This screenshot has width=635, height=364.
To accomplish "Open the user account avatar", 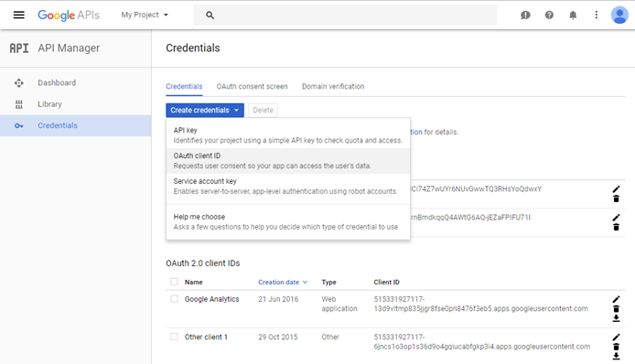I will coord(619,15).
